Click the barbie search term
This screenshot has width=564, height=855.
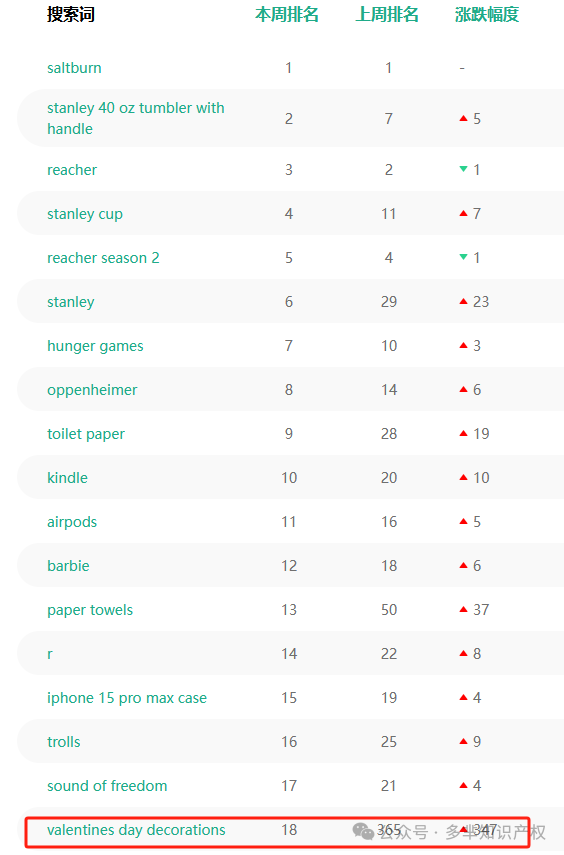coord(68,566)
